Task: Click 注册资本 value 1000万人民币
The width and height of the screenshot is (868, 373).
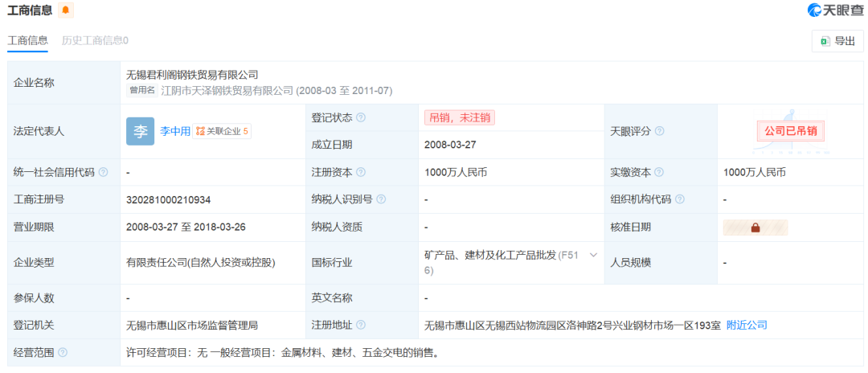Action: point(456,172)
